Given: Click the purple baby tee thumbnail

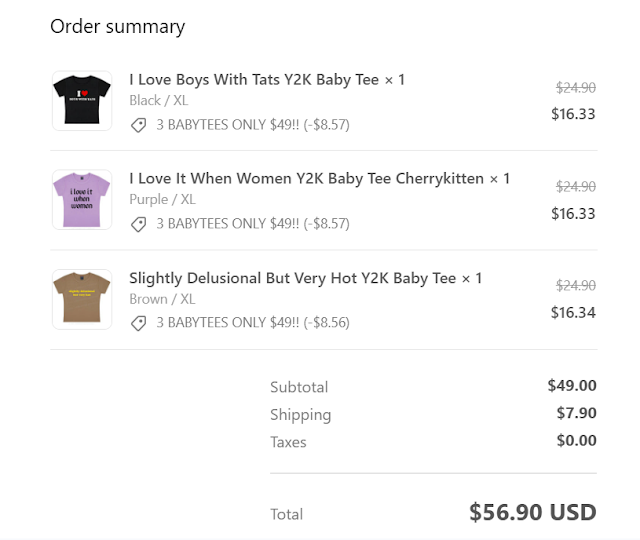Looking at the screenshot, I should (x=82, y=199).
